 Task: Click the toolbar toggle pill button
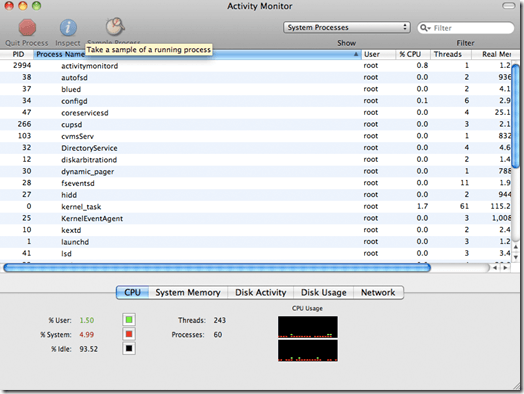tap(509, 5)
